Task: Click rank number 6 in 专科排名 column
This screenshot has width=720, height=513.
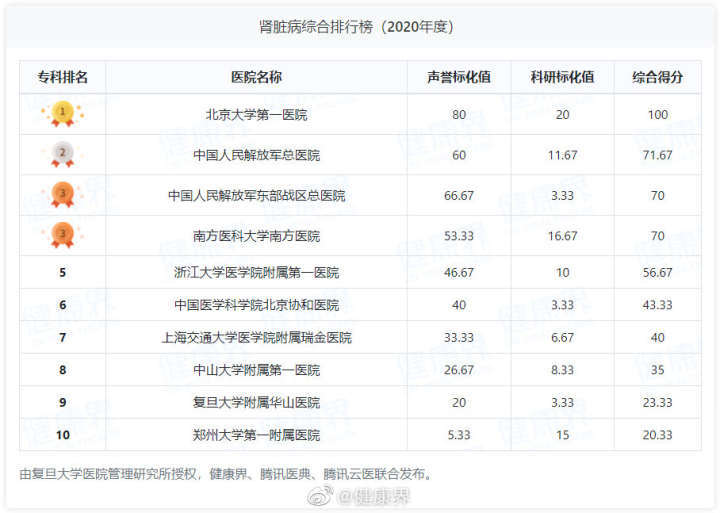Action: tap(62, 305)
